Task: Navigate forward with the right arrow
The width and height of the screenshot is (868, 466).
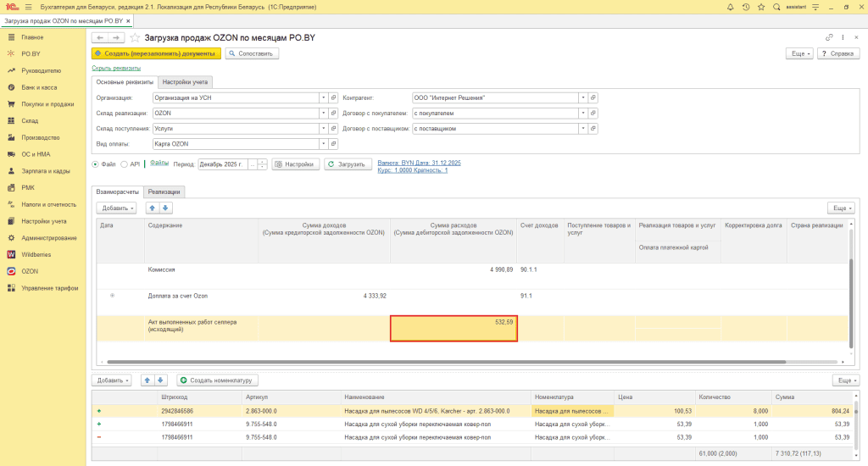Action: pos(115,37)
